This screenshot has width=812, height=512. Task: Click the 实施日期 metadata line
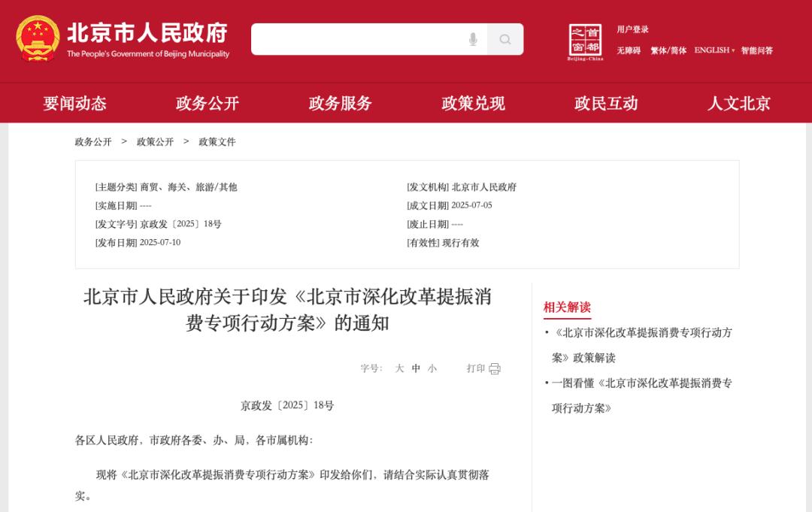[123, 205]
